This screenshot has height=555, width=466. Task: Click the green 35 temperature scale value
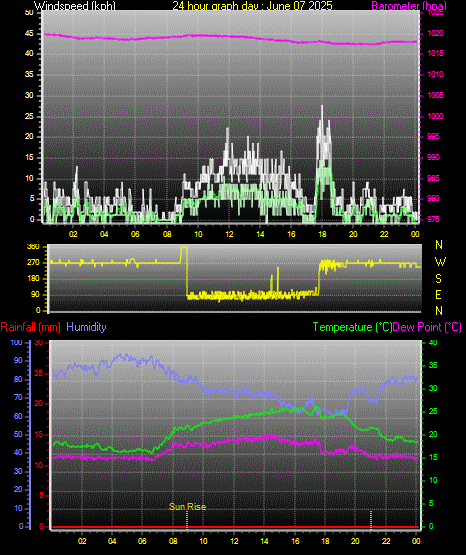click(x=433, y=365)
